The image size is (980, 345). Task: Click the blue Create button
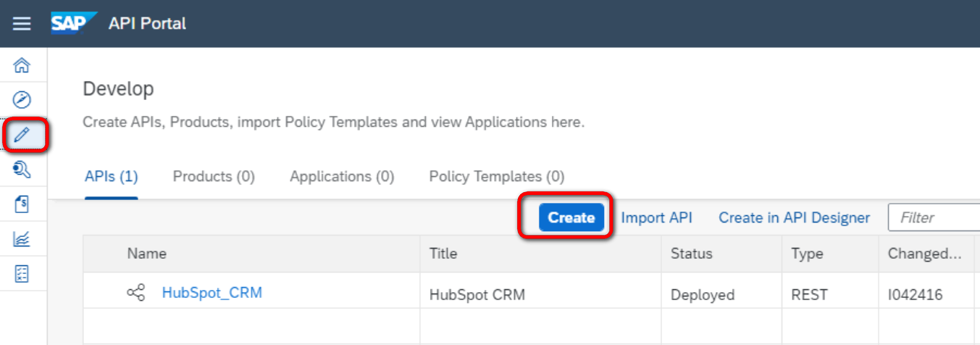(571, 217)
